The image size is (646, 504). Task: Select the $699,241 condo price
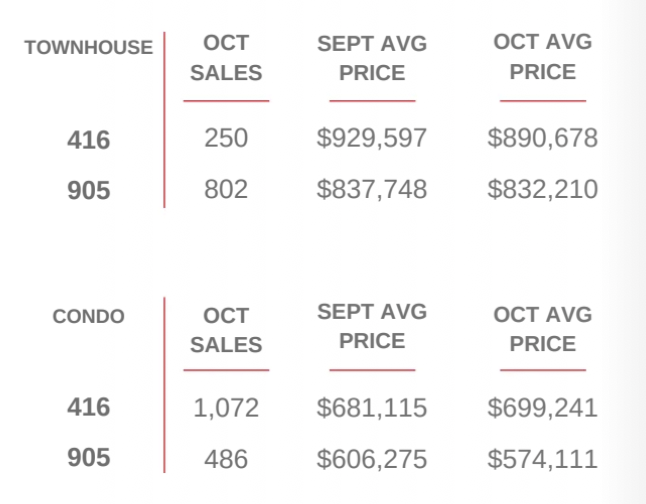click(543, 408)
